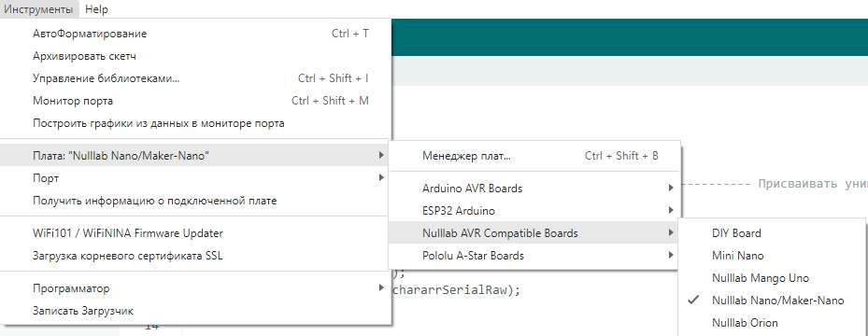This screenshot has width=868, height=336.
Task: Expand Программатор submenu
Action: (196, 288)
